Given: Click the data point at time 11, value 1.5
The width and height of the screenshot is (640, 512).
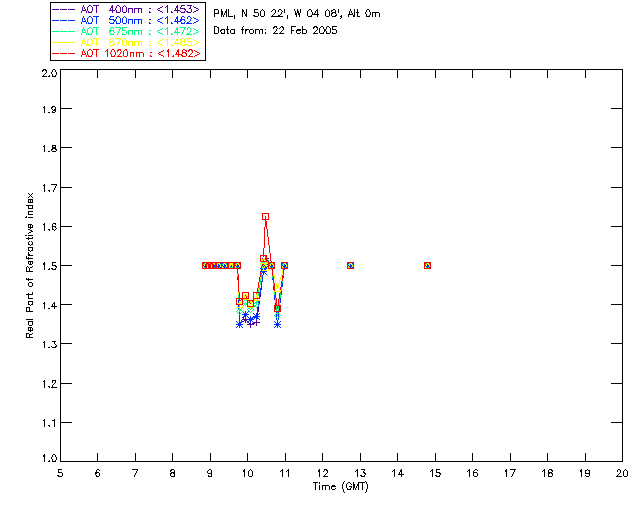Looking at the screenshot, I should [284, 265].
